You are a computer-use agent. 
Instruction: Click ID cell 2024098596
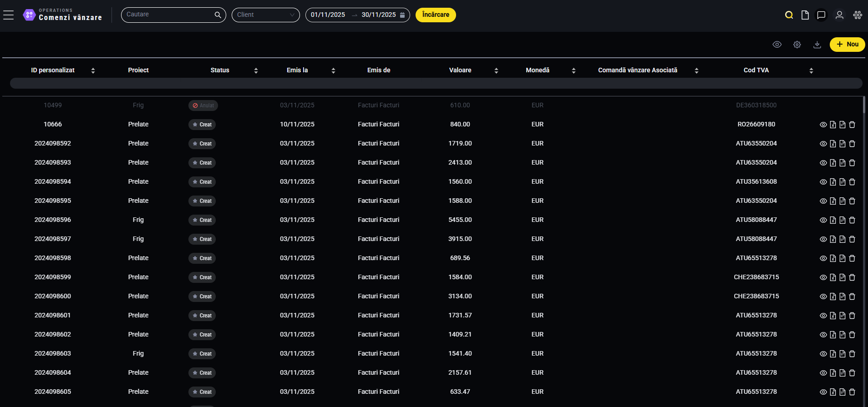pyautogui.click(x=53, y=220)
